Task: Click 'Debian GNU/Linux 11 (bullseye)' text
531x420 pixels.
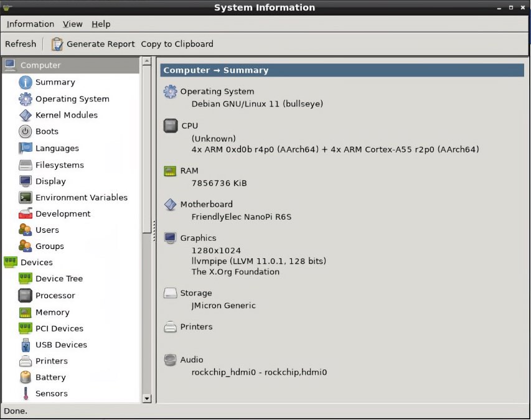Action: point(257,103)
